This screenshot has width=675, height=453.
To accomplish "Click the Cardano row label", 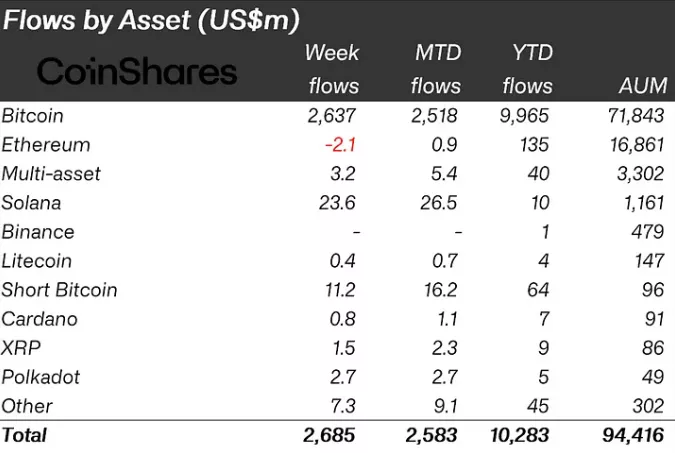I will pyautogui.click(x=39, y=319).
